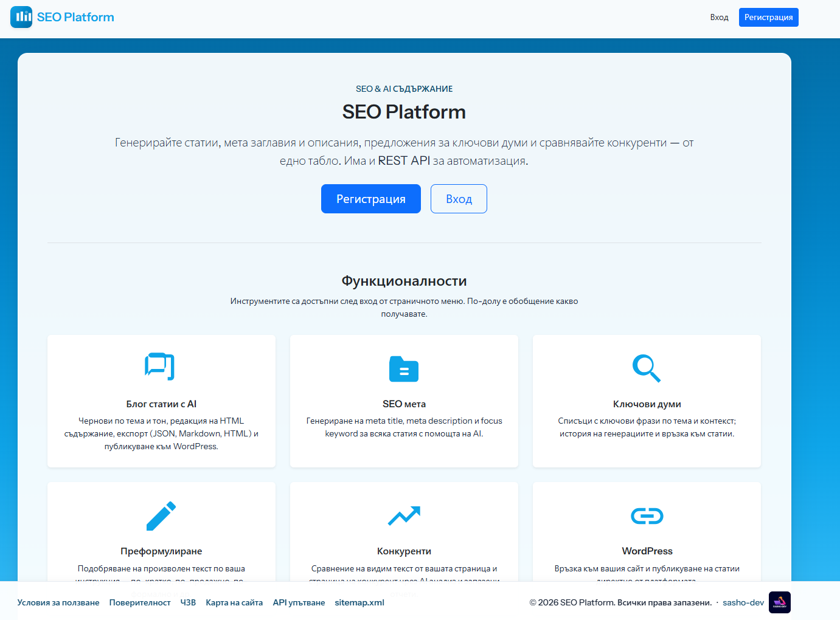Click the Регистрация button in the header
840x620 pixels.
click(x=769, y=17)
